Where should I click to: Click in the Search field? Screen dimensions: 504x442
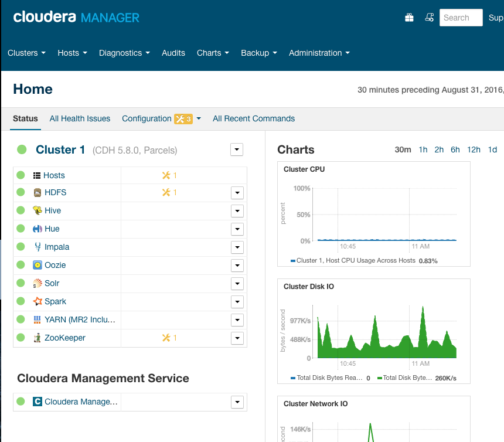tap(461, 18)
